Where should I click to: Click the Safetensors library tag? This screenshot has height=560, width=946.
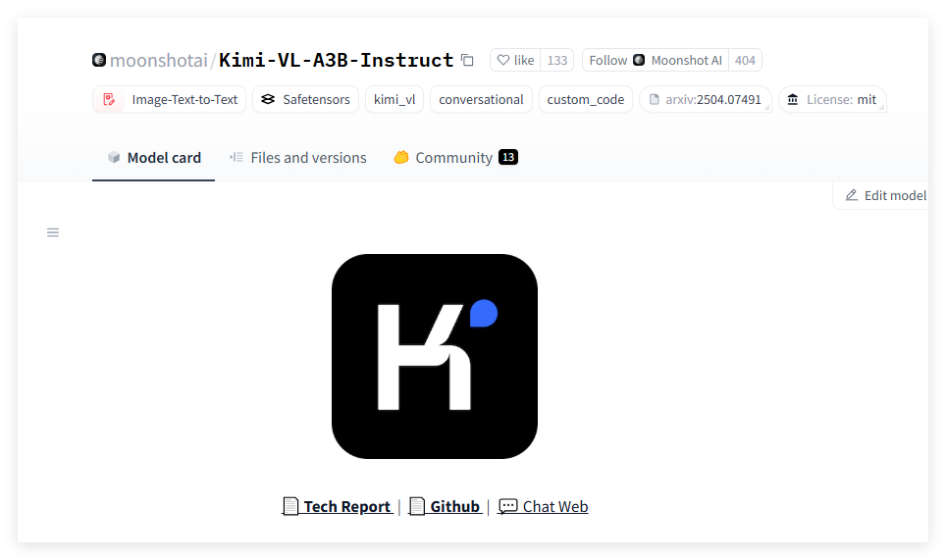click(305, 99)
